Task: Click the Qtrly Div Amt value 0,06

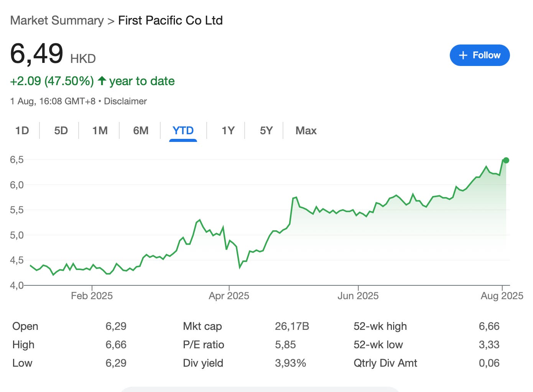Action: point(489,363)
